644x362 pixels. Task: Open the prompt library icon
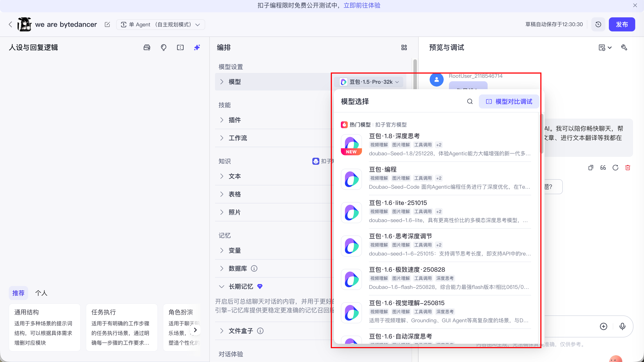pos(147,47)
